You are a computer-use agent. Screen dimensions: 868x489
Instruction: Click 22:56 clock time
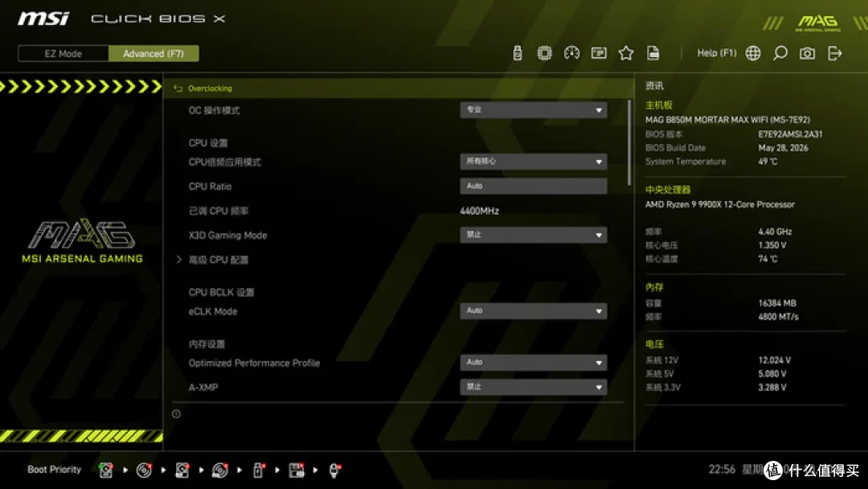pyautogui.click(x=722, y=470)
